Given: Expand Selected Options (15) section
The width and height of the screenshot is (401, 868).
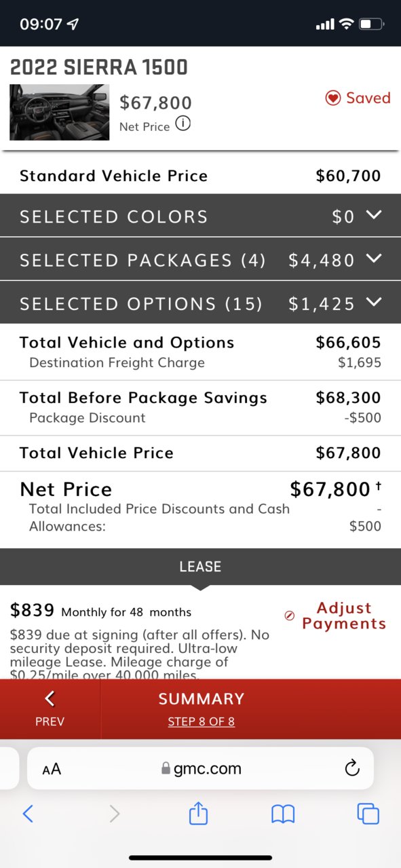Looking at the screenshot, I should click(x=200, y=303).
